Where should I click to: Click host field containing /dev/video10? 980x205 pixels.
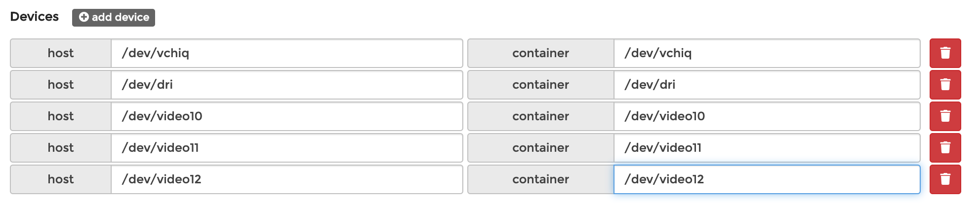point(286,116)
